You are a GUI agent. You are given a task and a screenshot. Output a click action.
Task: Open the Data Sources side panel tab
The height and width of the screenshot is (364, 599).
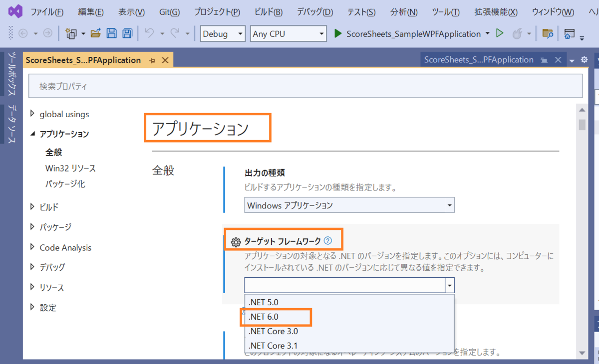12,124
